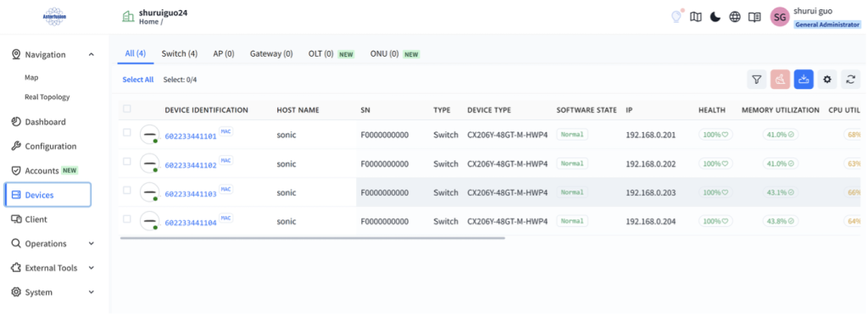Click the blue export download button
The height and width of the screenshot is (315, 868).
804,80
